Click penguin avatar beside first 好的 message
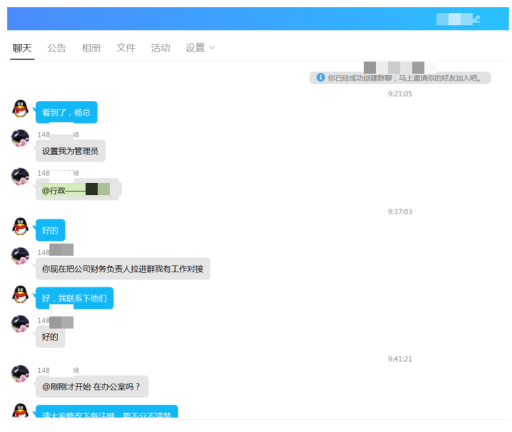 coord(20,227)
